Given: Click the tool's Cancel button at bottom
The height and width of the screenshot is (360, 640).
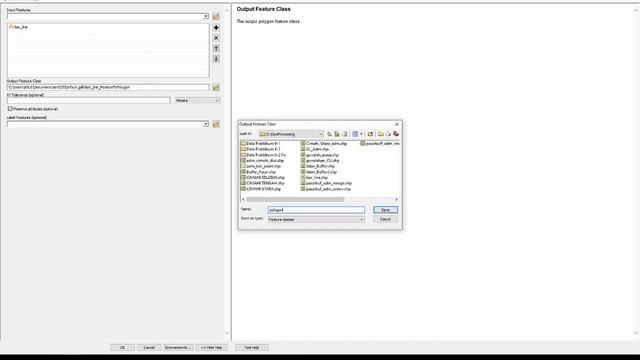Looking at the screenshot, I should coord(149,348).
